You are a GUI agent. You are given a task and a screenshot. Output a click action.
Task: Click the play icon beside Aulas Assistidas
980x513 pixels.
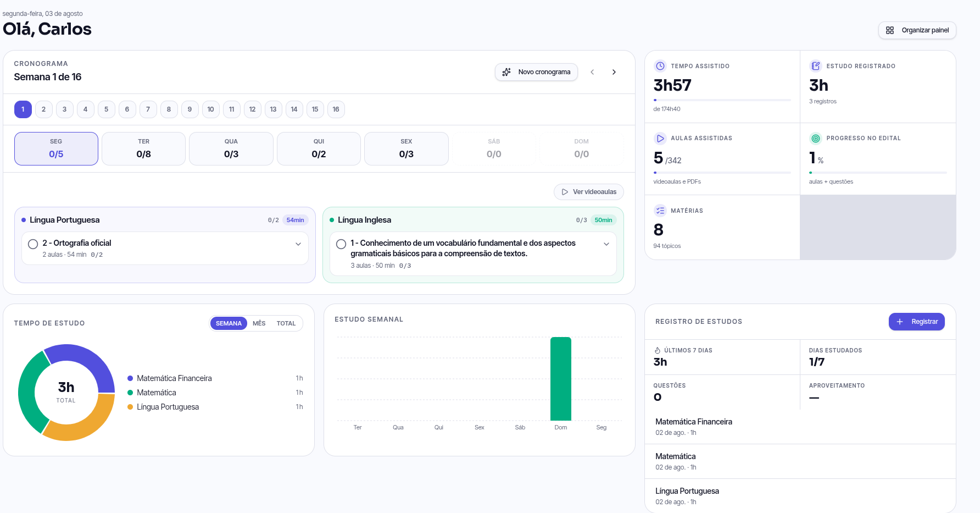[660, 139]
